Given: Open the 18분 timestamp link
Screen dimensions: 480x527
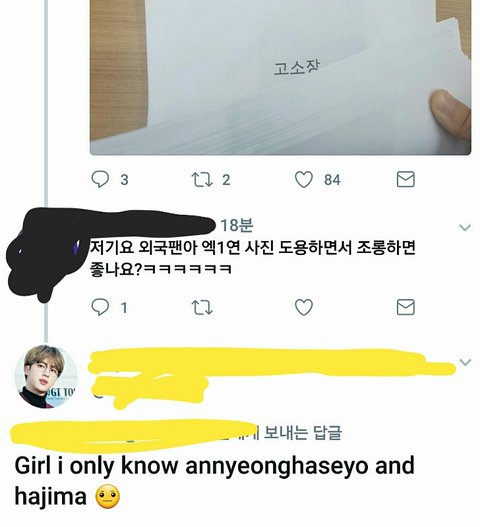Looking at the screenshot, I should click(237, 226).
